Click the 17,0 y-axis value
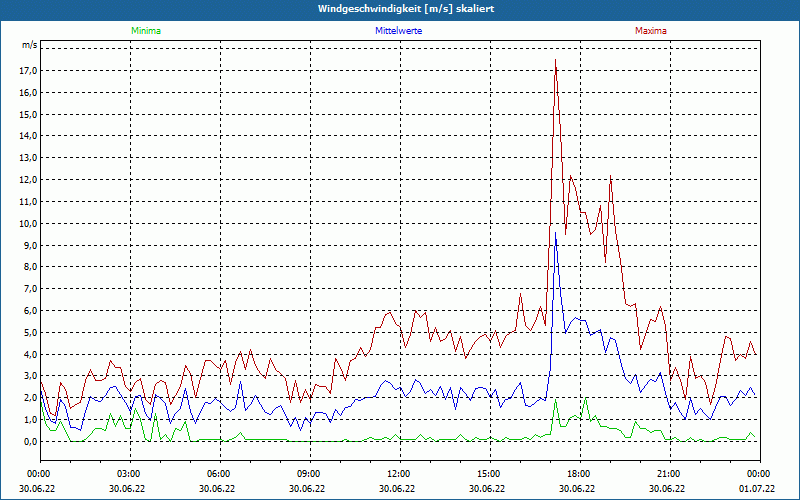The image size is (800, 500). (x=29, y=70)
